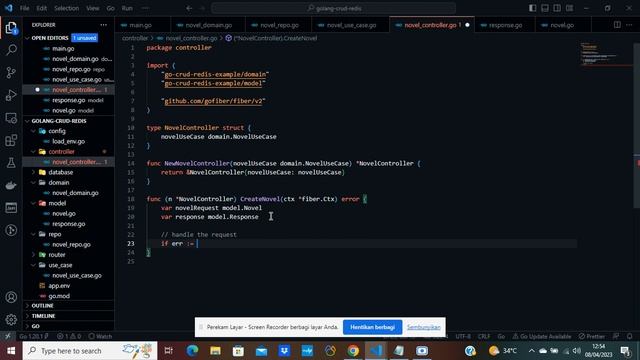
Task: Open Google Chrome from the taskbar
Action: click(x=353, y=351)
